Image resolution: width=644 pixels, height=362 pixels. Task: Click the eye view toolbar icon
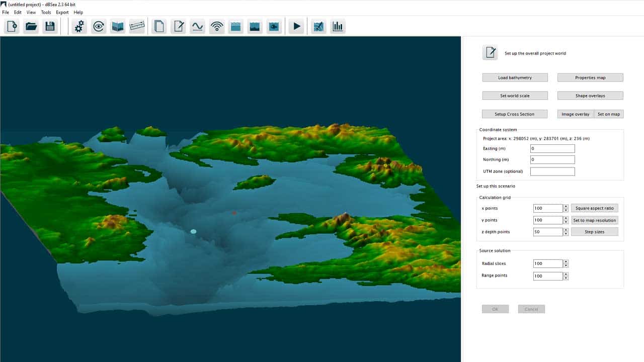point(99,27)
